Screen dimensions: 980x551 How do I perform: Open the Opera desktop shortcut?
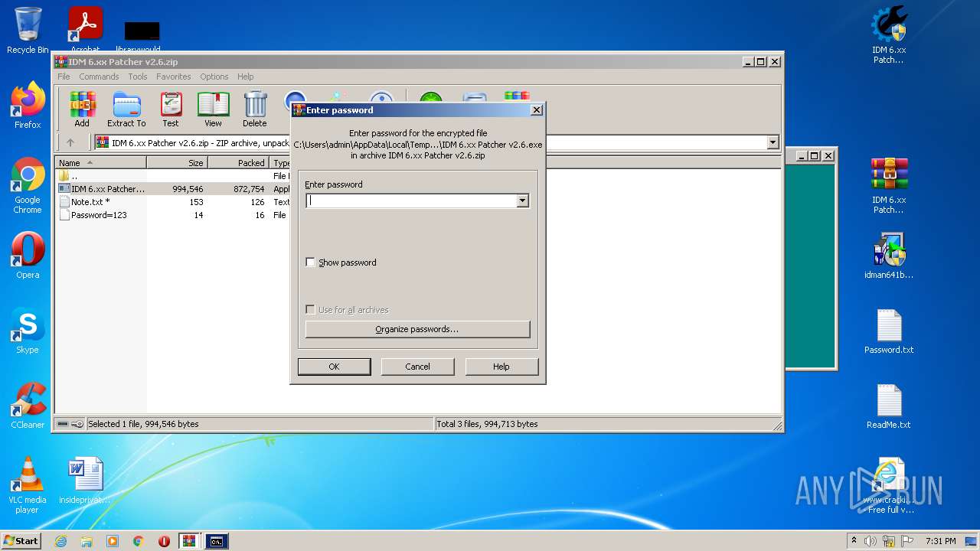(x=28, y=256)
